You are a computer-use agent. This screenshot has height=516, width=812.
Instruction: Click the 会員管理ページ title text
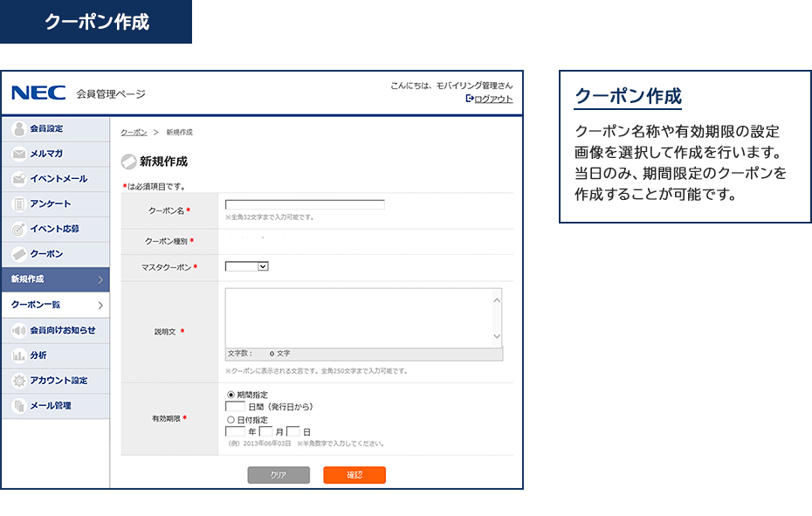pyautogui.click(x=111, y=93)
